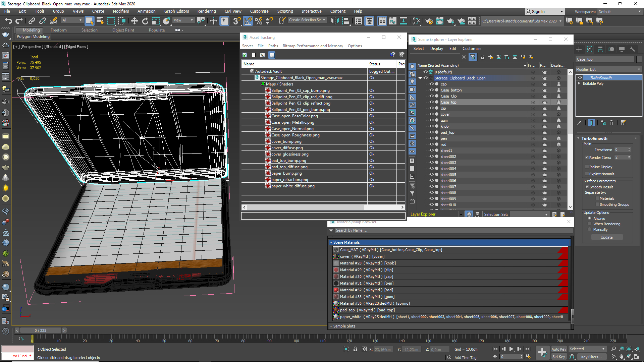This screenshot has width=644, height=362.
Task: Open the Graph Editors menu
Action: tap(176, 11)
